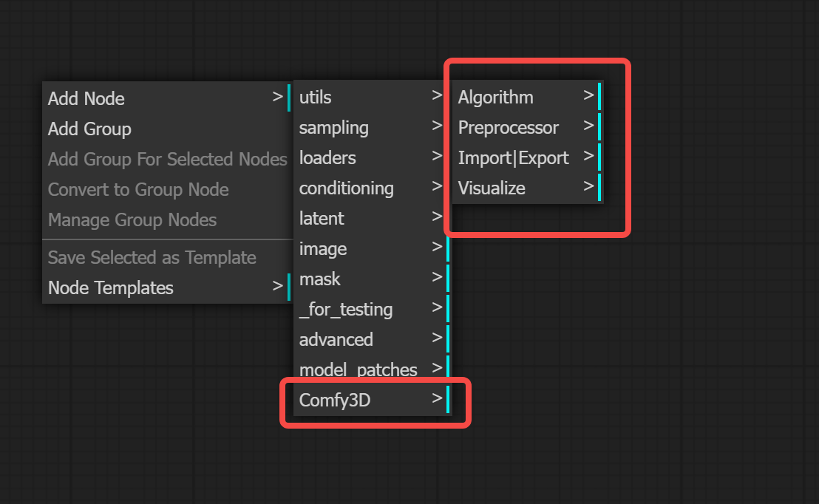
Task: Click the chevron next to Algorithm
Action: pos(588,95)
